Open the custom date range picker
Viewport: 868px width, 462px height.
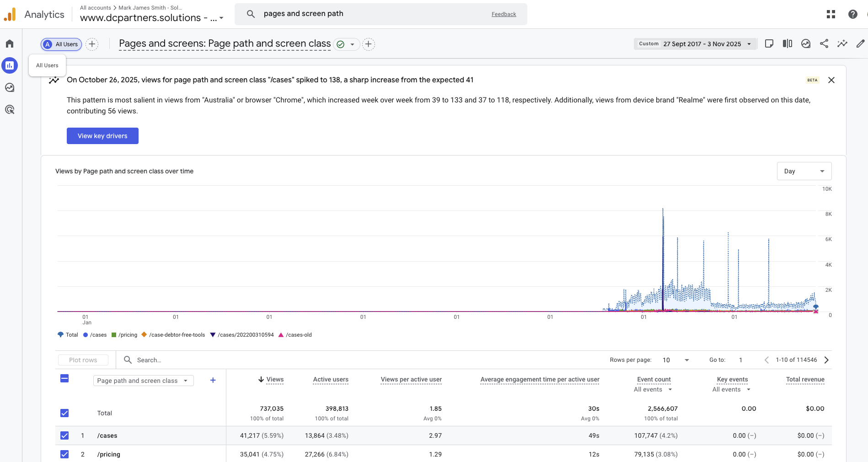click(695, 44)
